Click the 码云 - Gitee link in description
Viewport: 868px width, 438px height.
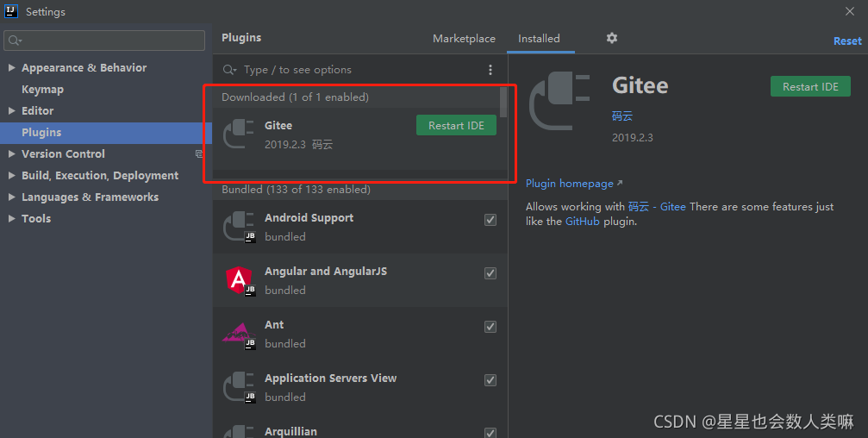657,207
